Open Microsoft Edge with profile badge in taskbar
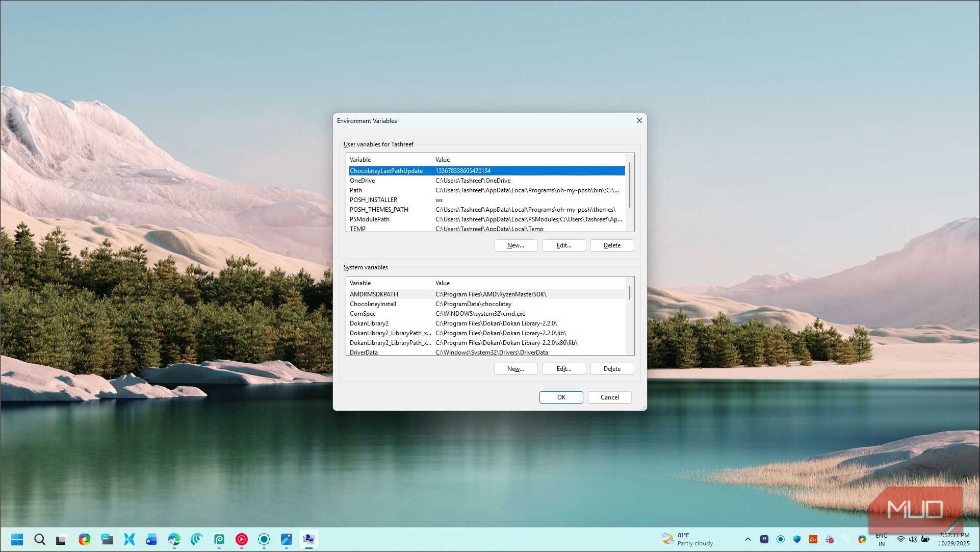Viewport: 980px width, 552px height. coord(174,539)
